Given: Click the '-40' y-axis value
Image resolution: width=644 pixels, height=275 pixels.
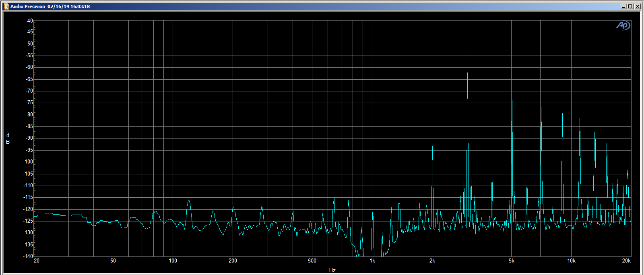Looking at the screenshot, I should pyautogui.click(x=29, y=21).
